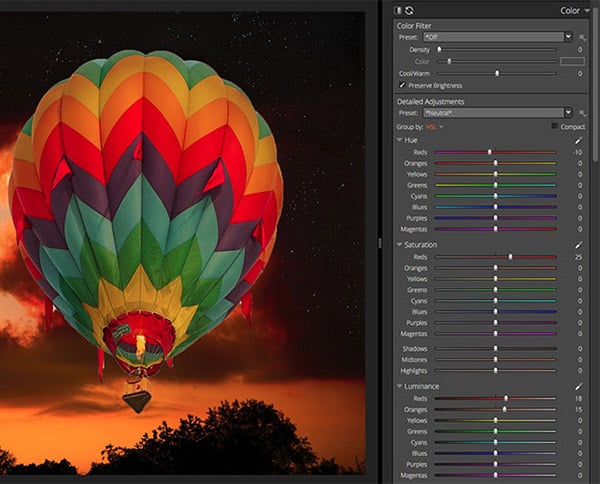This screenshot has width=600, height=484.
Task: Click the Hue Greens slider handle
Action: tap(496, 185)
